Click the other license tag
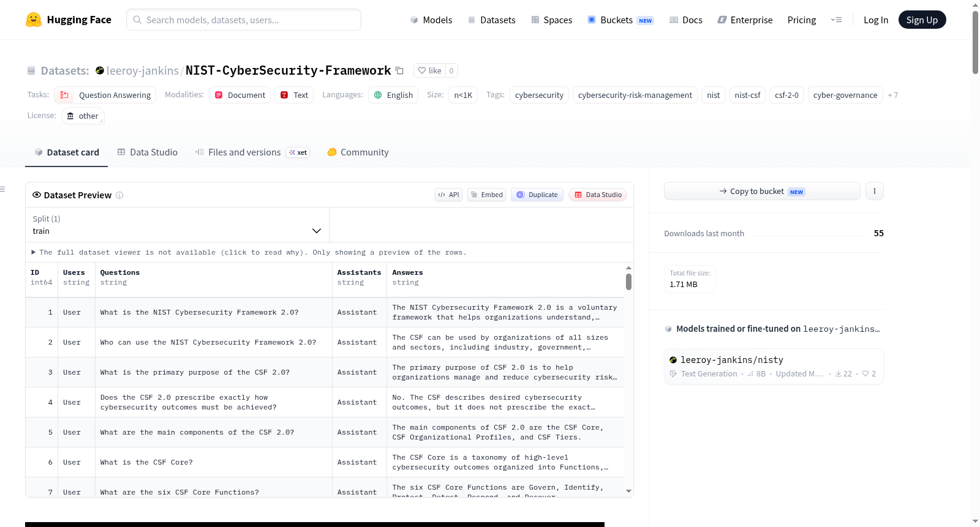Image resolution: width=980 pixels, height=527 pixels. coord(83,116)
